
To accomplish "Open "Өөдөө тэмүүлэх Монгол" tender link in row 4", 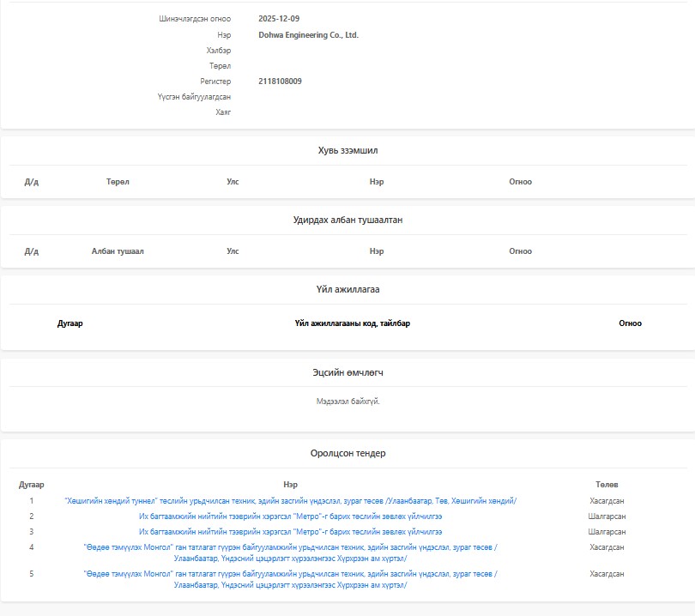I will click(290, 553).
